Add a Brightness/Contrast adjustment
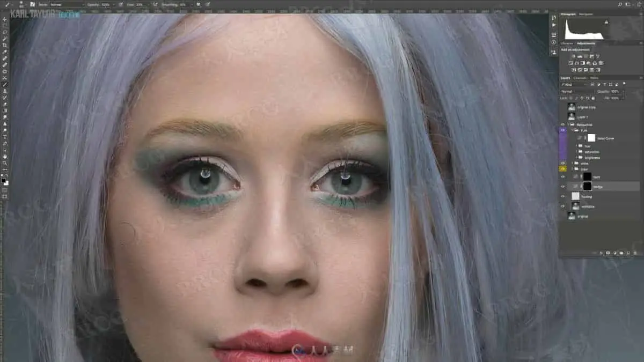This screenshot has width=644, height=362. click(x=573, y=56)
